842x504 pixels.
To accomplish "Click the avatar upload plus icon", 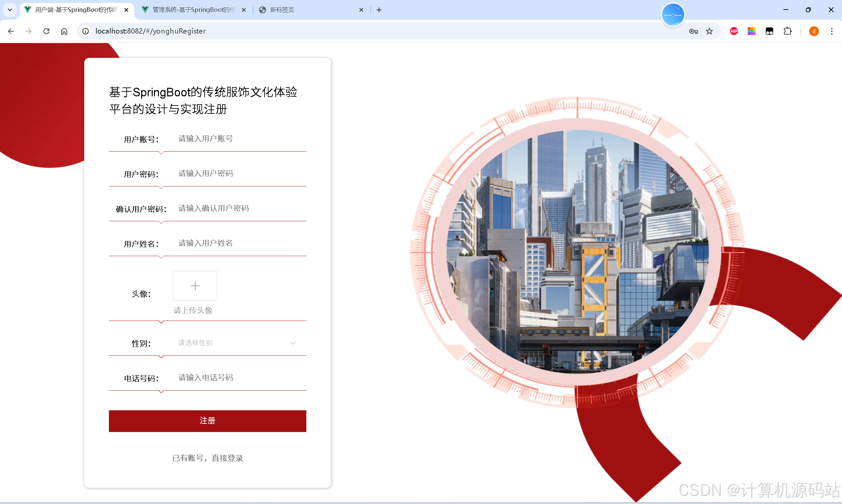I will 195,286.
